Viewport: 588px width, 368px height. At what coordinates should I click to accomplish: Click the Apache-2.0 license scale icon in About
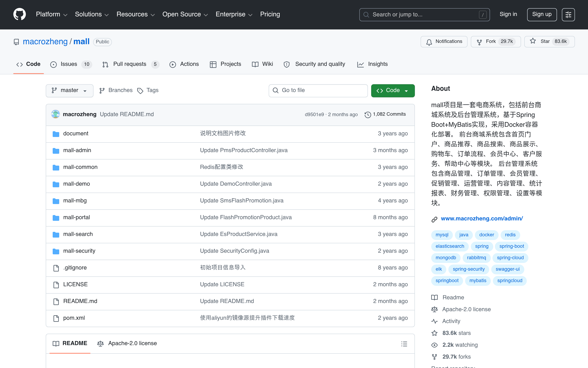pyautogui.click(x=434, y=309)
